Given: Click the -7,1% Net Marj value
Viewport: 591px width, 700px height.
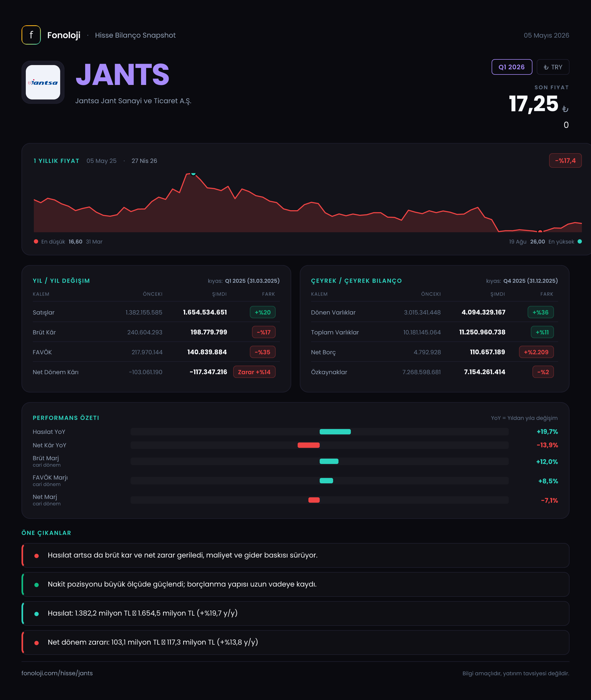Looking at the screenshot, I should pos(549,500).
